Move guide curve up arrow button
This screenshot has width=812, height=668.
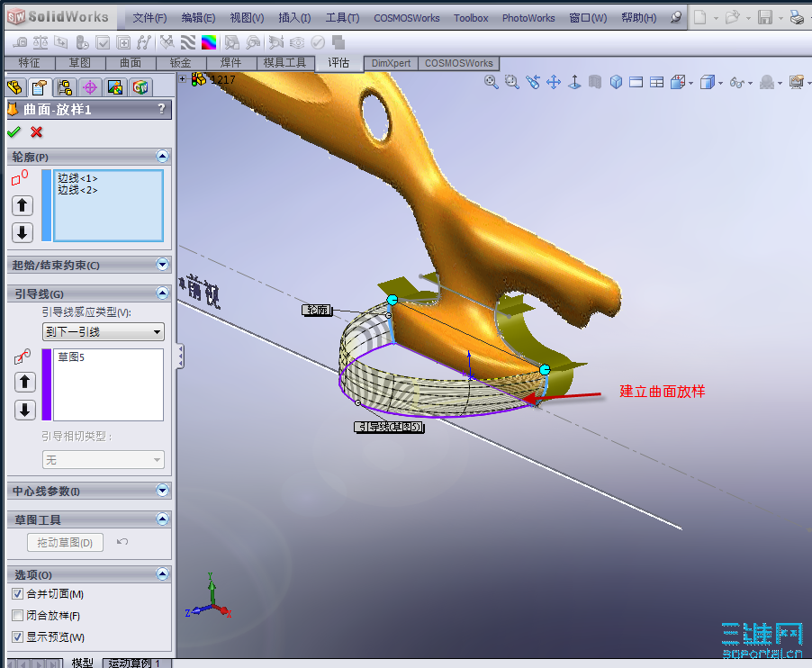[25, 382]
